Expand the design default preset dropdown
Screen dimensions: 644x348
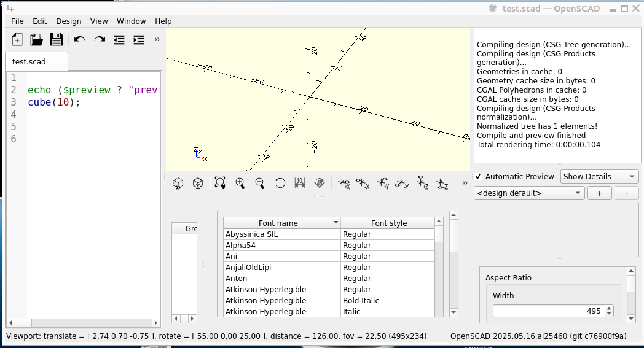529,193
